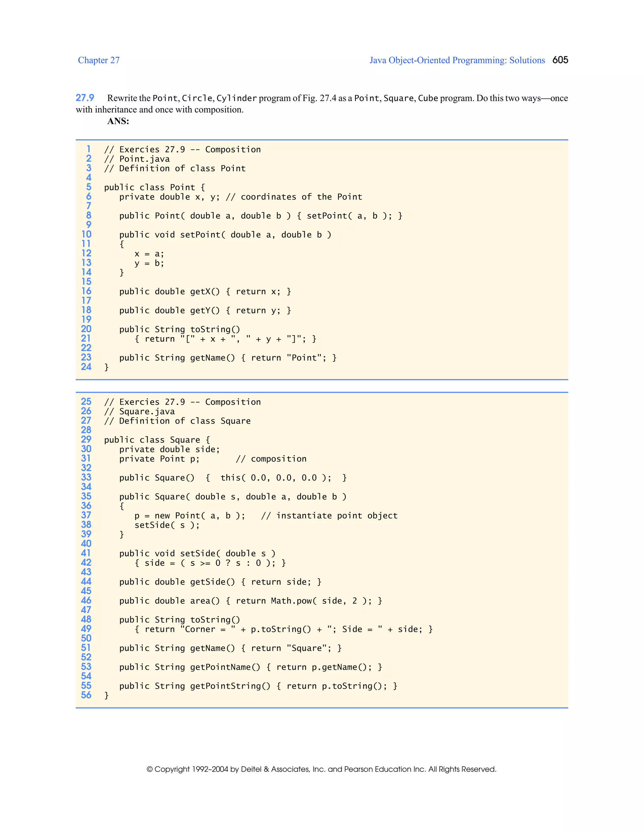Click the 'public void setSide( double s )' header
This screenshot has width=644, height=833.
tap(197, 554)
